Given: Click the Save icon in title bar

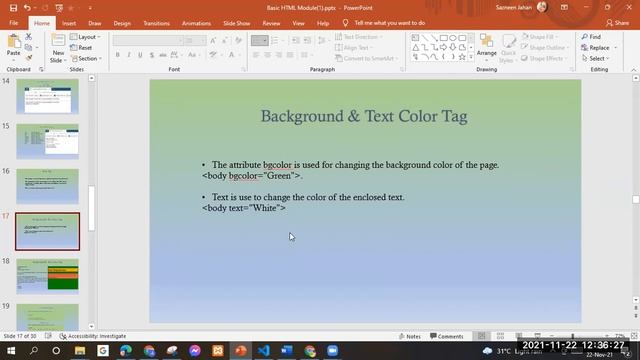Looking at the screenshot, I should point(13,8).
